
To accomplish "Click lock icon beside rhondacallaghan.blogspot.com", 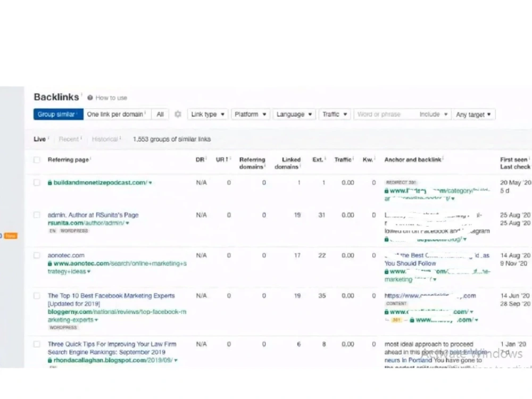I will [50, 360].
